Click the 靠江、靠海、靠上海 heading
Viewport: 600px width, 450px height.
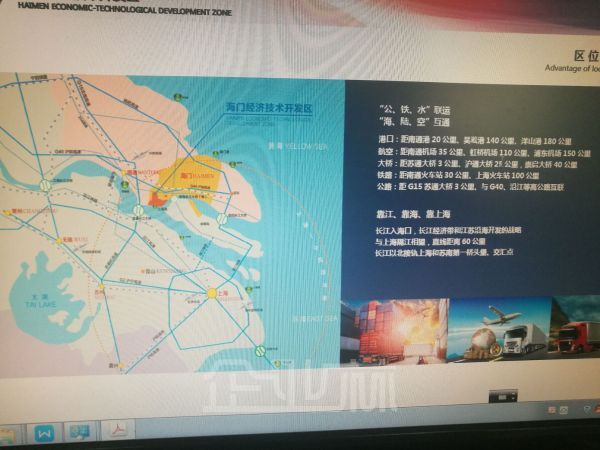(414, 214)
